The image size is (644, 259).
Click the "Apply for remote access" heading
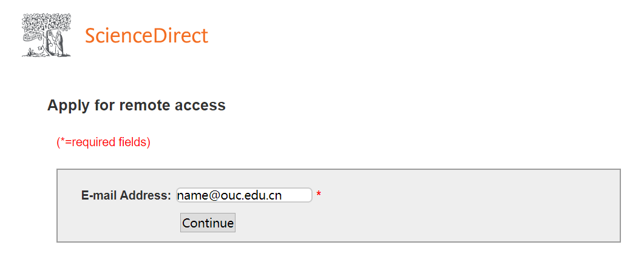click(137, 106)
